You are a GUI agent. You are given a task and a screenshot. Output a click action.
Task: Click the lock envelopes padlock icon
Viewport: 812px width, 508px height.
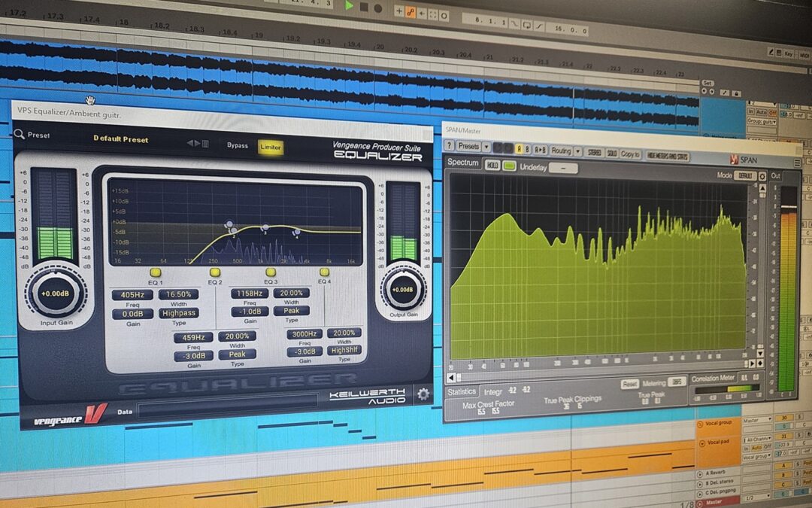tap(736, 94)
